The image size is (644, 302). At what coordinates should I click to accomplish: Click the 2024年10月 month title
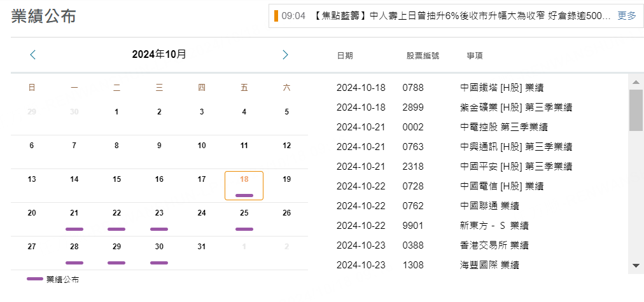159,55
